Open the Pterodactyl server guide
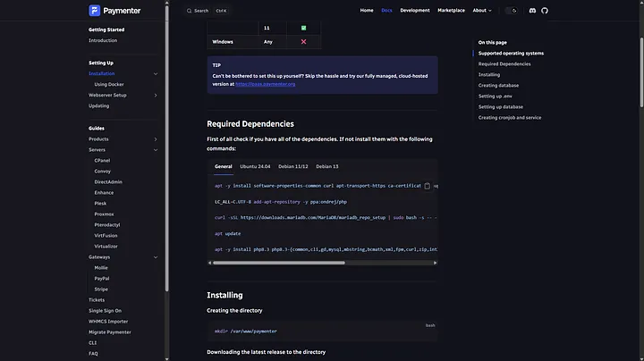This screenshot has width=644, height=361. [x=107, y=225]
